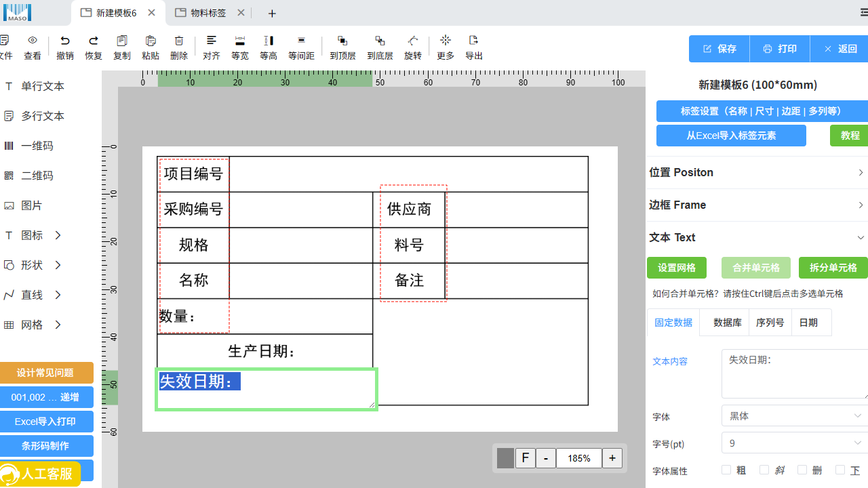Click the Redo (恢复) toolbar icon

point(94,41)
